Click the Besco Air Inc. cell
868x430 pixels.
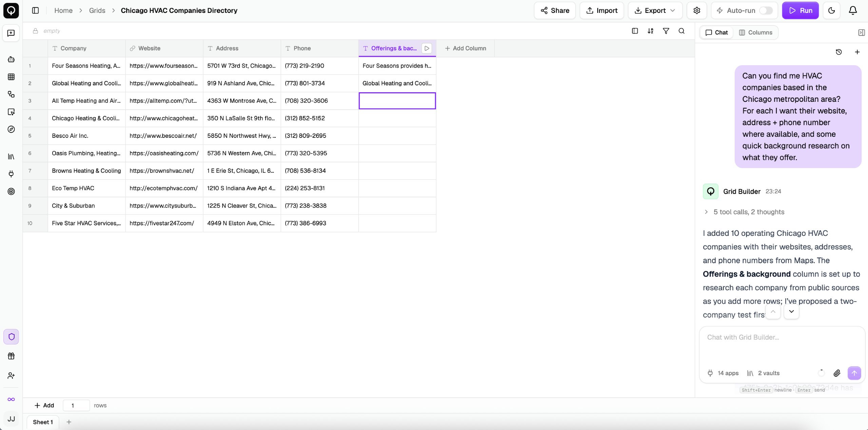[86, 136]
